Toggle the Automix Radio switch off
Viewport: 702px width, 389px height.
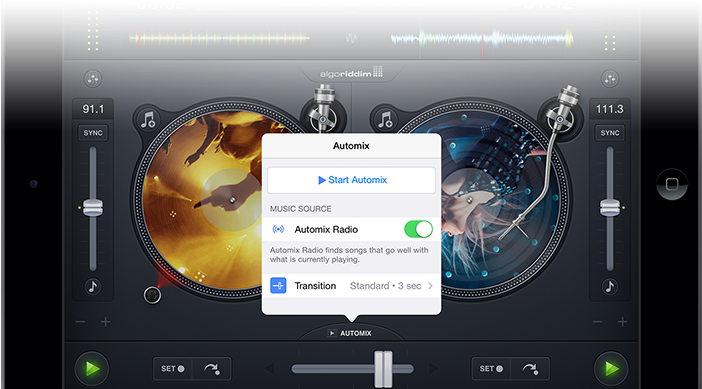click(x=418, y=229)
